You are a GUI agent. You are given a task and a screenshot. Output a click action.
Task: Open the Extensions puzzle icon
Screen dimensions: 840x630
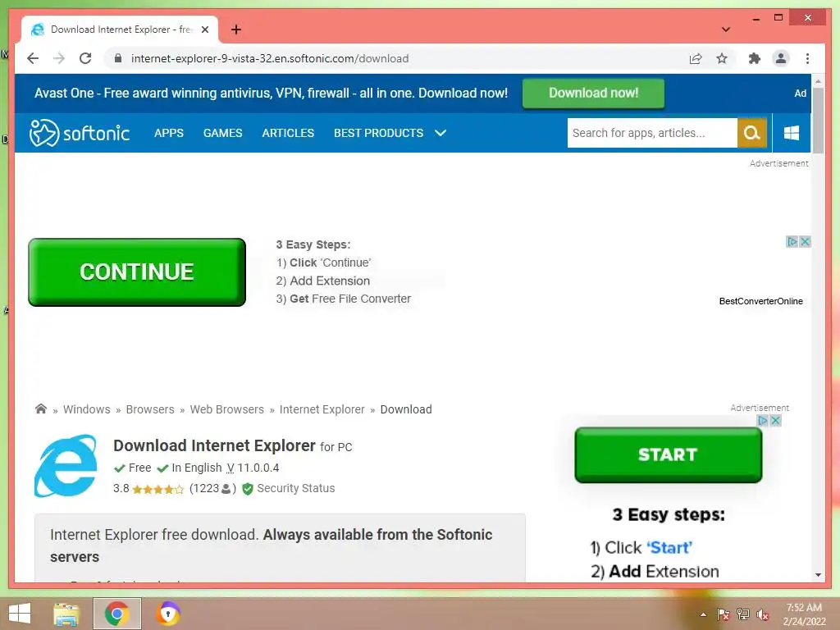pos(755,58)
